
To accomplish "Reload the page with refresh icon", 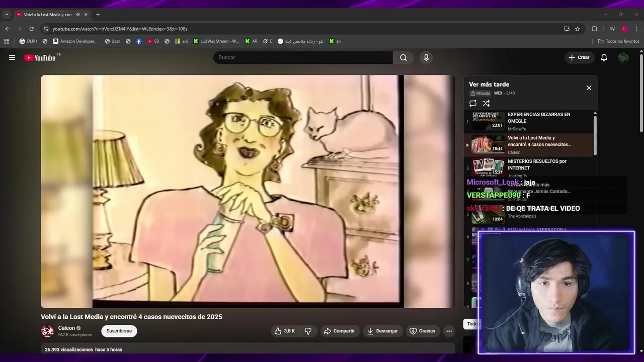I will click(31, 29).
